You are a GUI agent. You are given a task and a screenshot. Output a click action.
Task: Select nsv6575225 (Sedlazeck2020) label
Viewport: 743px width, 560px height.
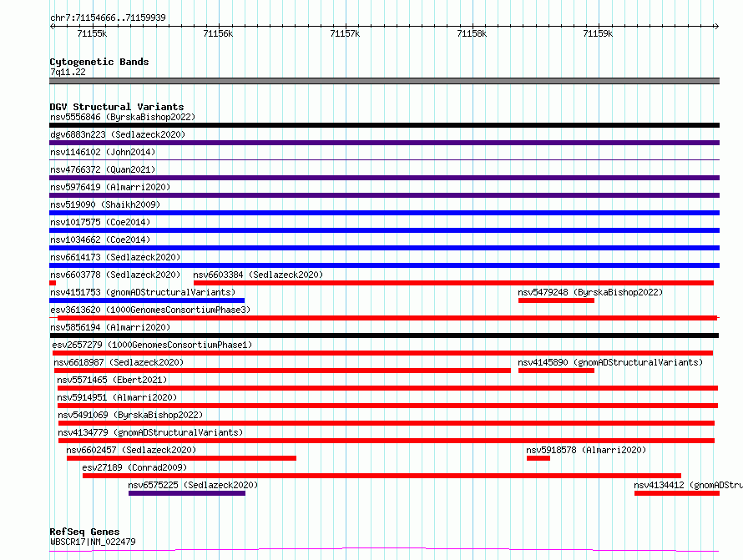193,485
